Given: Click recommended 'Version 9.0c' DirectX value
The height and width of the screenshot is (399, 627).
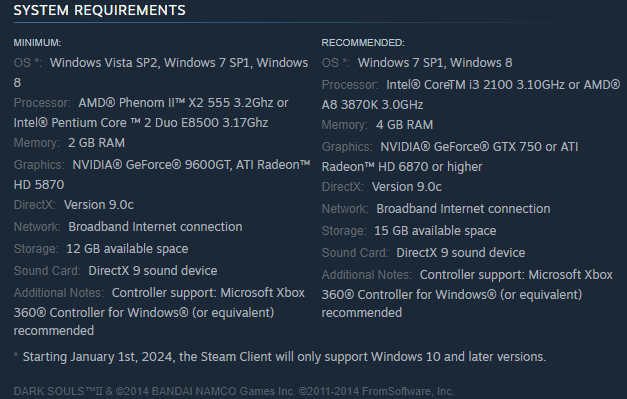Looking at the screenshot, I should [407, 187].
